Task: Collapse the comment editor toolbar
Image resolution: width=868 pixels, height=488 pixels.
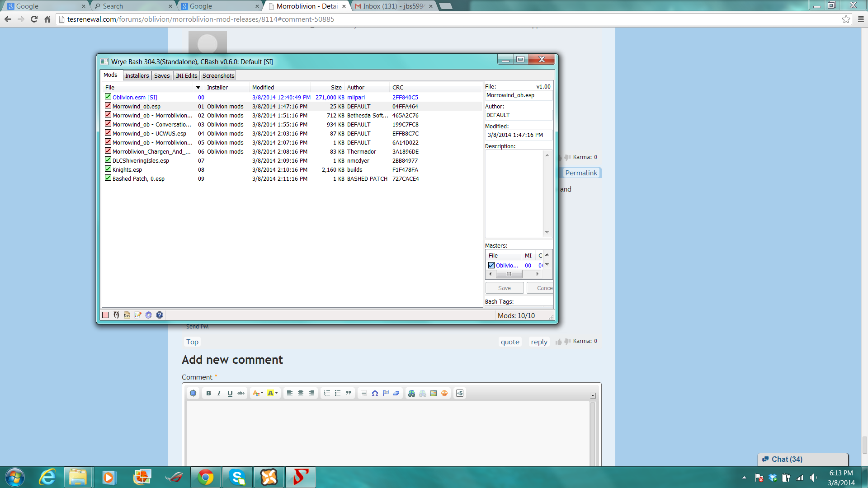Action: click(x=593, y=396)
